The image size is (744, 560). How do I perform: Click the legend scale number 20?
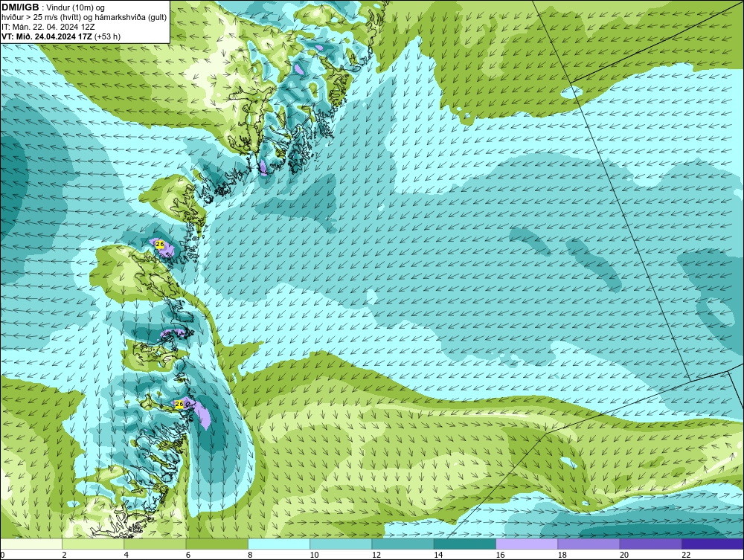(x=624, y=555)
